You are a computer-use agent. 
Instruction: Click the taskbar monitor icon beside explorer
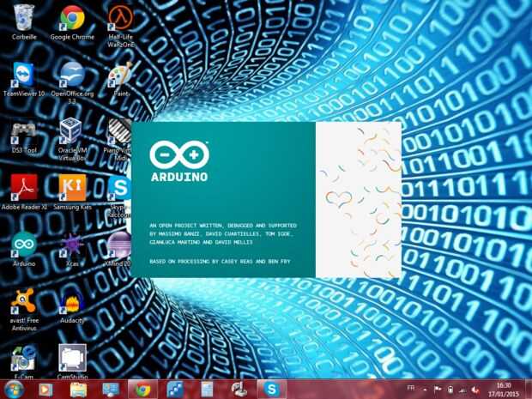pos(111,390)
